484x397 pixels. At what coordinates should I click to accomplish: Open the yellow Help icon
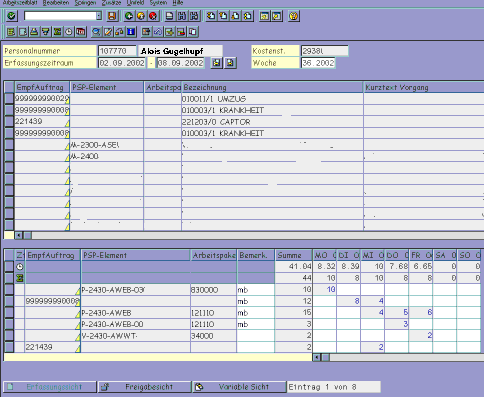[x=293, y=16]
